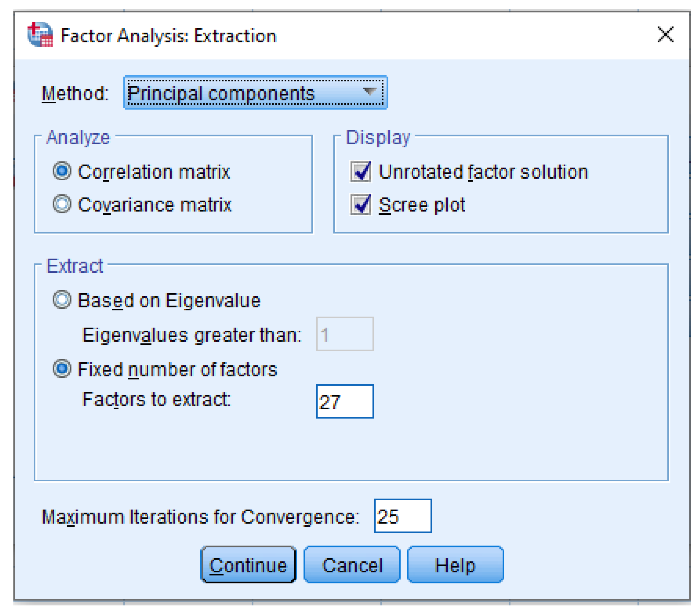Choose the Based on Eigenvalue option
The height and width of the screenshot is (615, 700).
point(62,300)
